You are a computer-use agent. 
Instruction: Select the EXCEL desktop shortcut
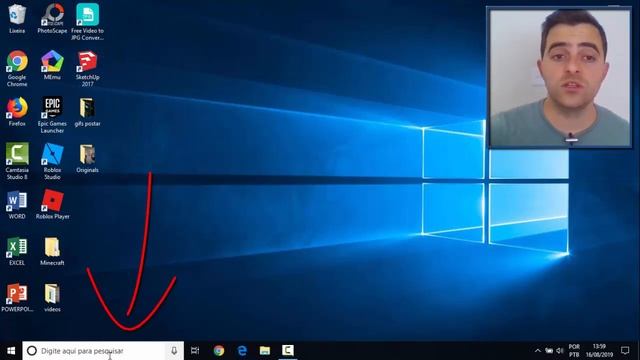(x=17, y=251)
